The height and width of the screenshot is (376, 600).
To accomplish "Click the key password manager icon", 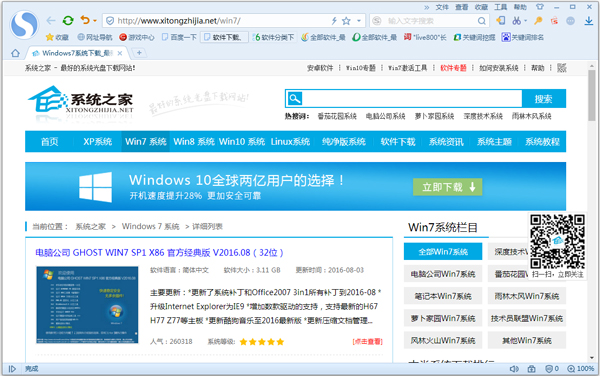I will tap(538, 21).
